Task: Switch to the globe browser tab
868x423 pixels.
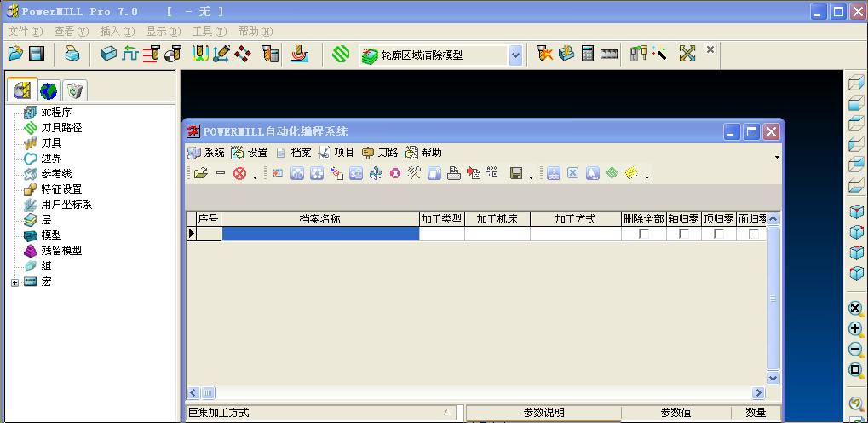Action: pos(49,90)
